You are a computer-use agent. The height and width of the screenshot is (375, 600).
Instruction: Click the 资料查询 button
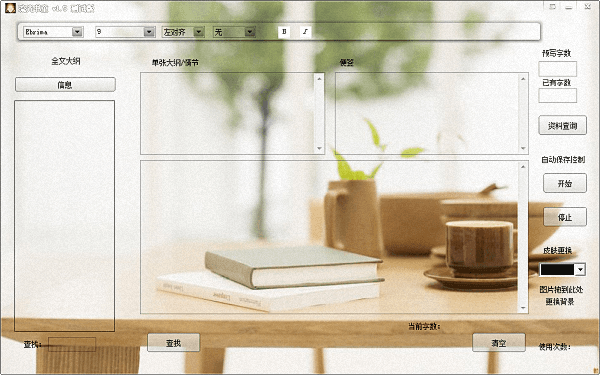(562, 125)
